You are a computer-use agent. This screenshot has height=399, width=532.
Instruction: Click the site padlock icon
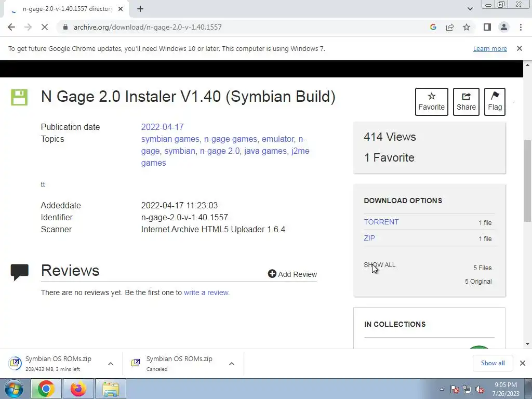[65, 27]
